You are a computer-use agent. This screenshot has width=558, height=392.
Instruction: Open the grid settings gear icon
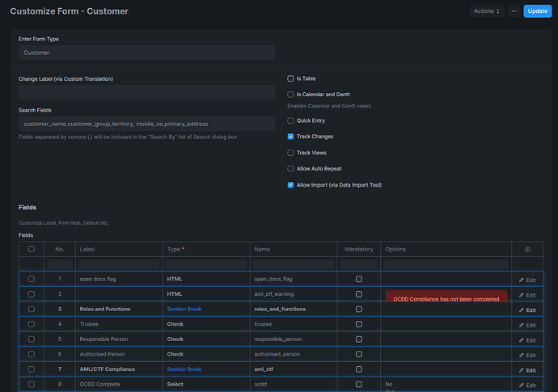pyautogui.click(x=527, y=250)
